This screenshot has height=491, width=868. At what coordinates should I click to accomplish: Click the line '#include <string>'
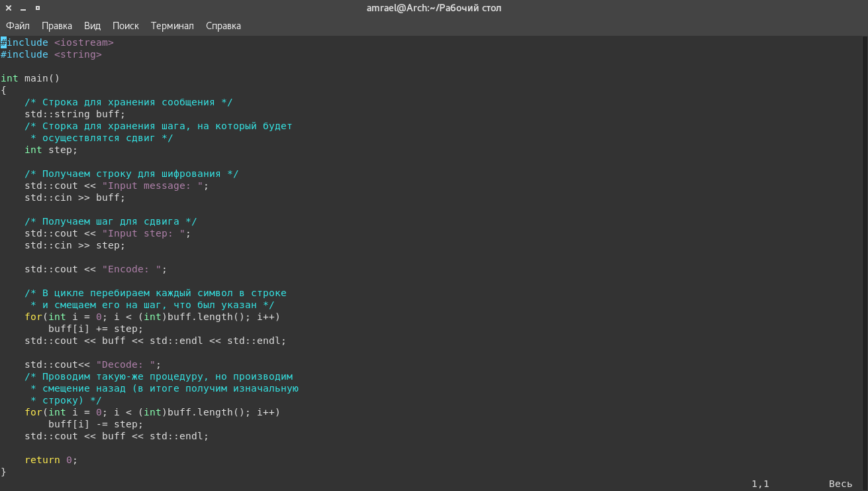tap(52, 54)
